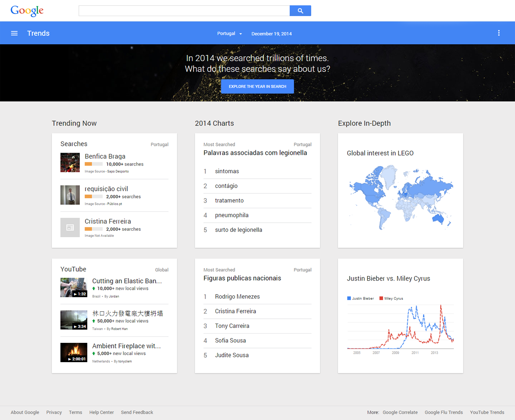Open the Benfica Braga trending search
This screenshot has width=515, height=420.
tap(105, 156)
